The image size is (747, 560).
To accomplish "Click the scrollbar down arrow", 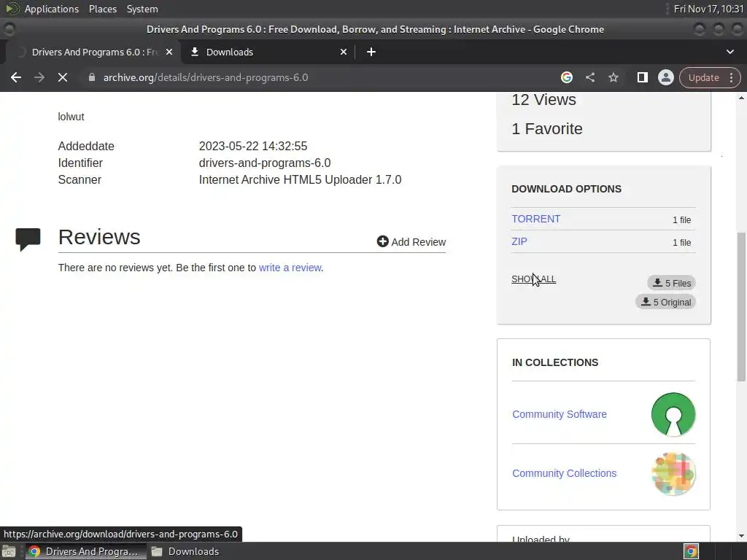I will [x=741, y=536].
